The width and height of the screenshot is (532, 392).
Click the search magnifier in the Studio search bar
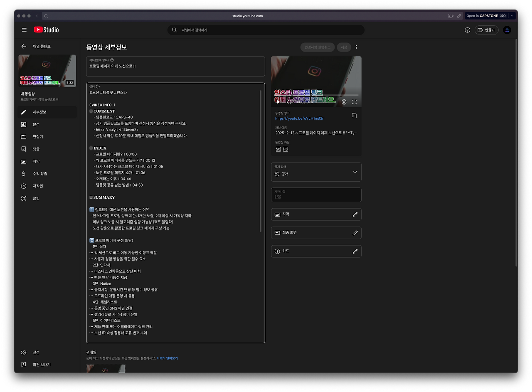[175, 30]
